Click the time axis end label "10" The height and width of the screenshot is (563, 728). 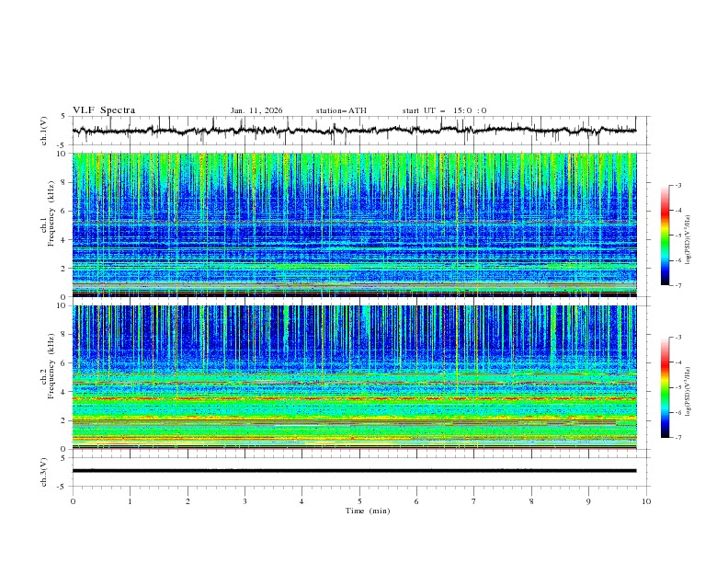[646, 501]
